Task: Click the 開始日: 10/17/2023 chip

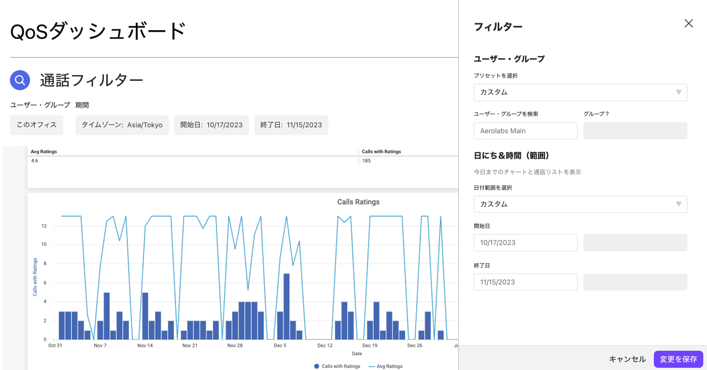Action: point(211,125)
